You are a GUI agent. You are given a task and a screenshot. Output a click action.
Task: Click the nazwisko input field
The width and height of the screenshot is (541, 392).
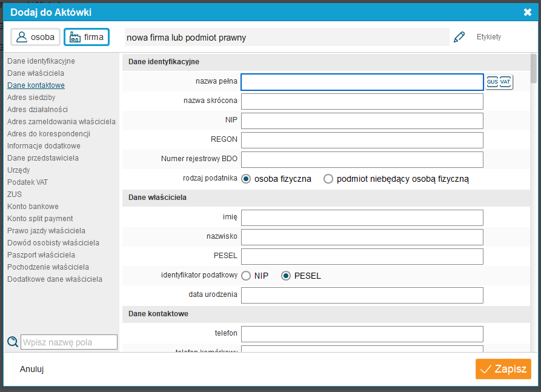coord(362,237)
